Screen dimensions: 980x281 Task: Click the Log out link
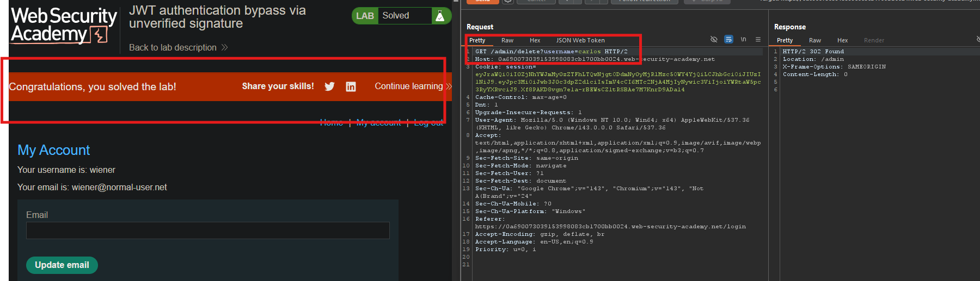tap(428, 123)
